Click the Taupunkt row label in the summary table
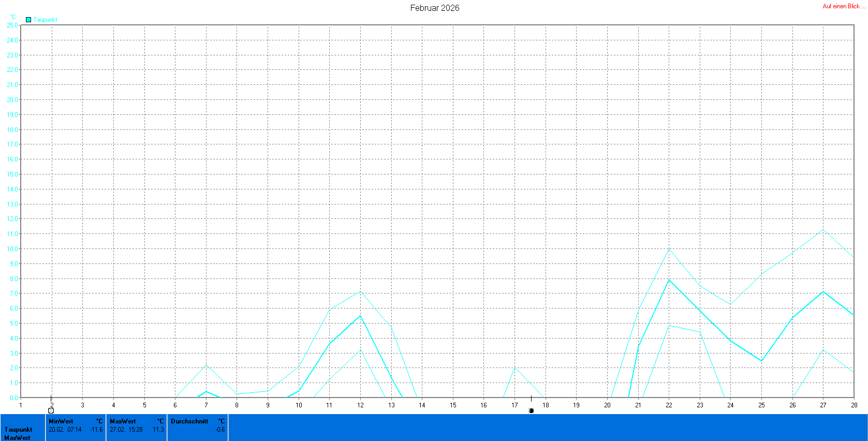This screenshot has height=441, width=868. (x=19, y=430)
